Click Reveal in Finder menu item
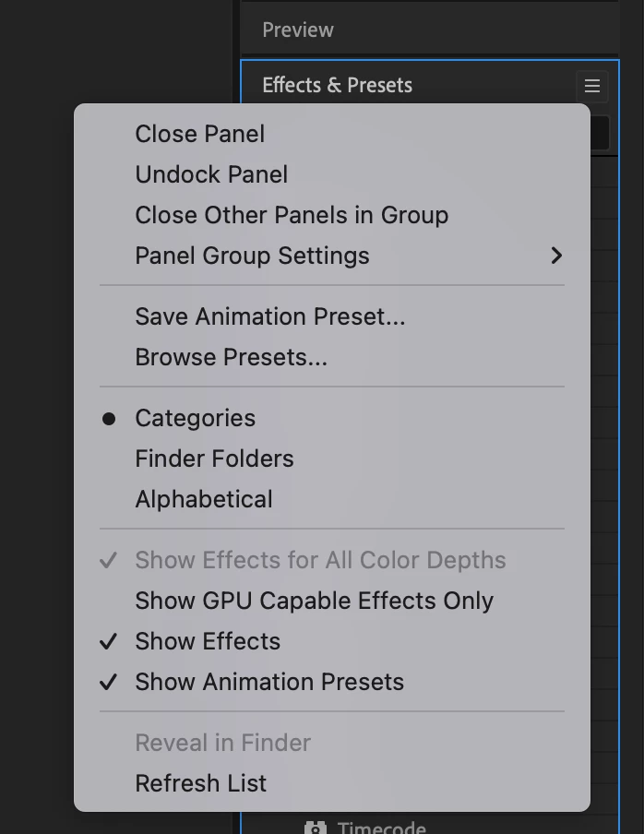 (222, 743)
